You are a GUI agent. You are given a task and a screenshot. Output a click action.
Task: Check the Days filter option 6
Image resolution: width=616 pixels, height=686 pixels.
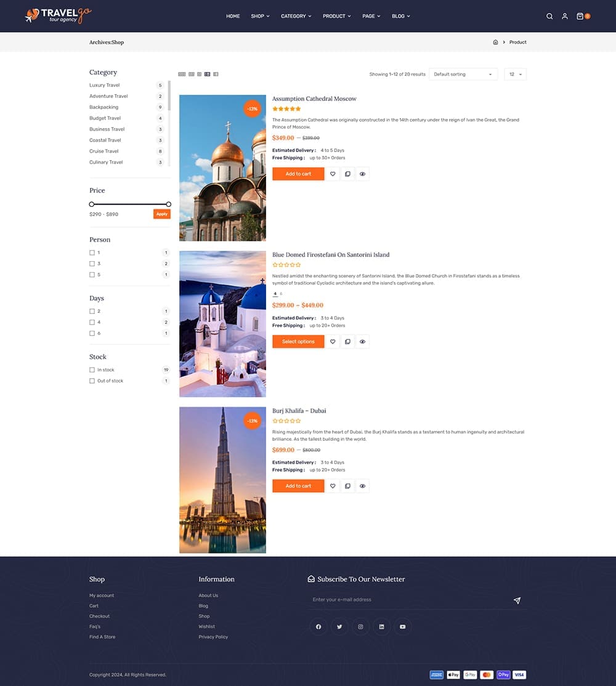coord(92,333)
